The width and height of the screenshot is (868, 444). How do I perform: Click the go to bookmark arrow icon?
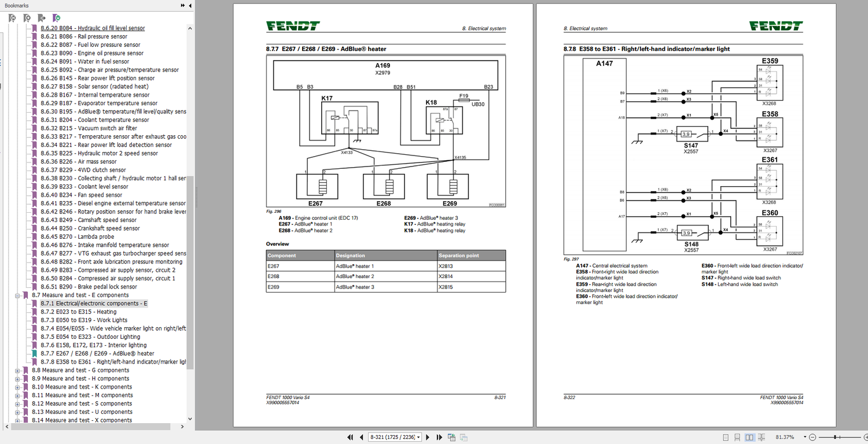[x=42, y=18]
